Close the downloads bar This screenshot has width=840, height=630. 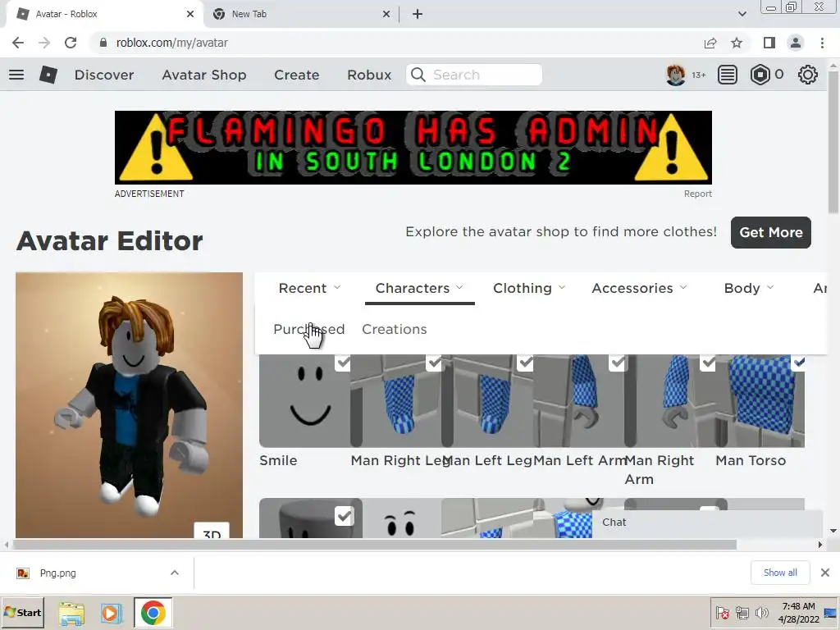point(825,573)
